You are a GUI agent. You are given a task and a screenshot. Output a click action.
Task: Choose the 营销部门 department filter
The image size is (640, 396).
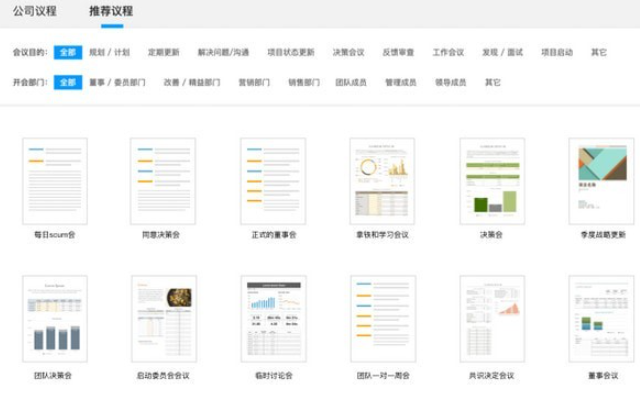coord(254,82)
